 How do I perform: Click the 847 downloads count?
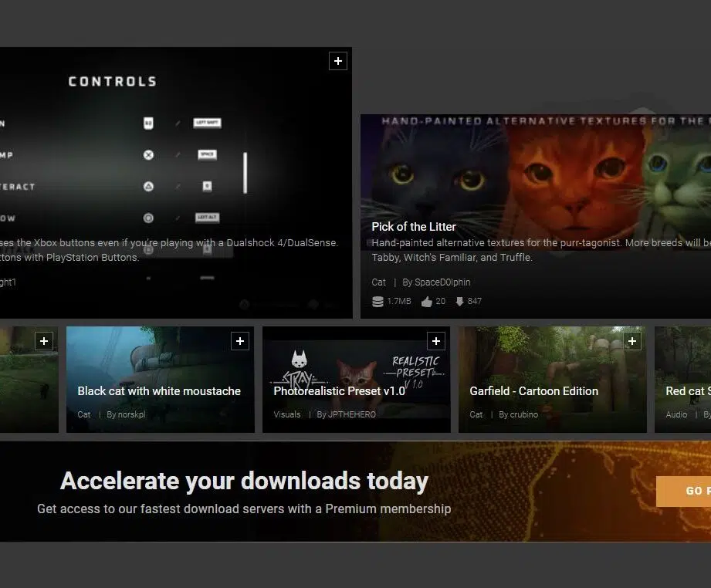[x=474, y=301]
